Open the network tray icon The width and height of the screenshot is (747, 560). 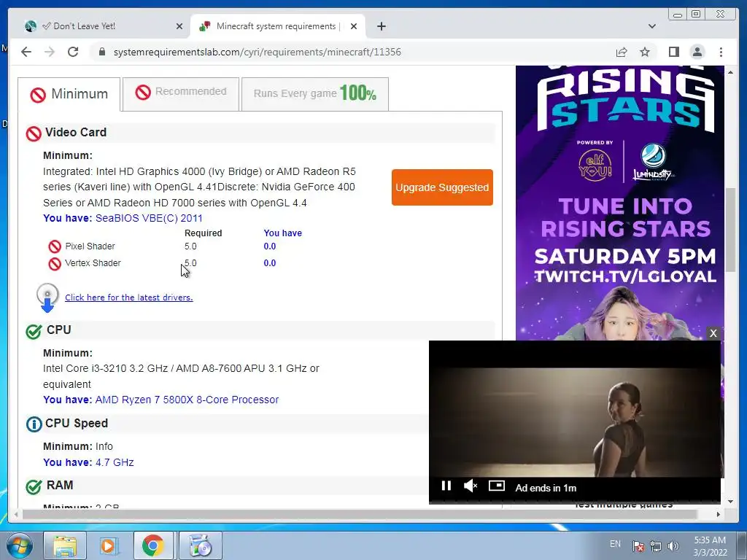[x=656, y=545]
